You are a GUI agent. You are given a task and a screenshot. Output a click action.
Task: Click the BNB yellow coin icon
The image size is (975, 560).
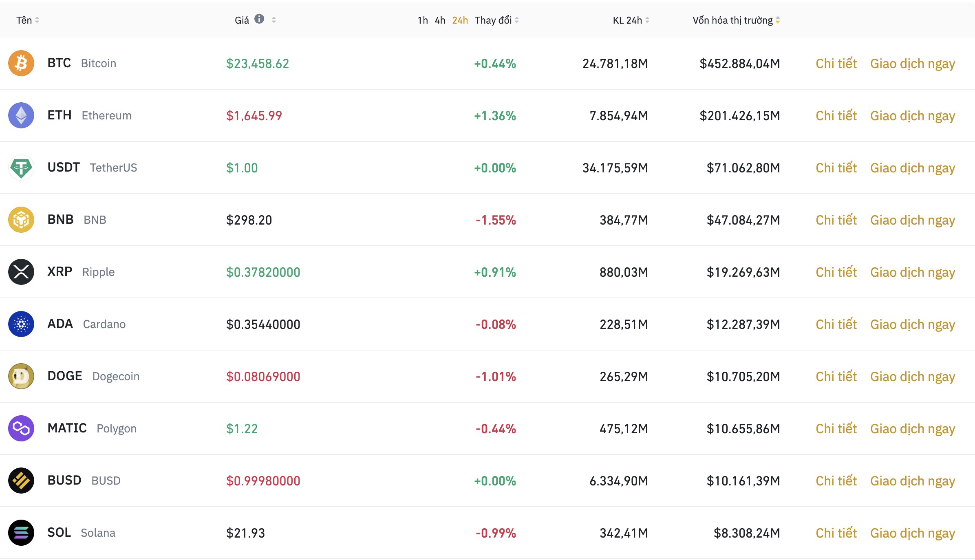click(21, 220)
